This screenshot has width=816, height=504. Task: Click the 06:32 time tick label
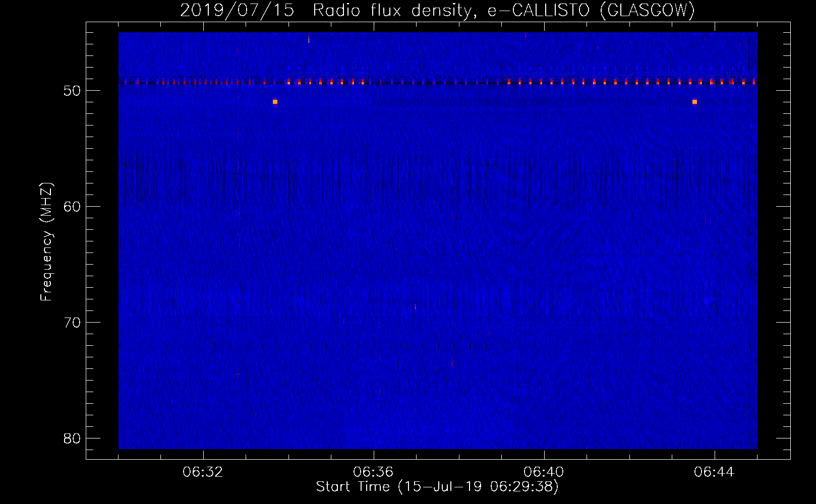point(203,472)
